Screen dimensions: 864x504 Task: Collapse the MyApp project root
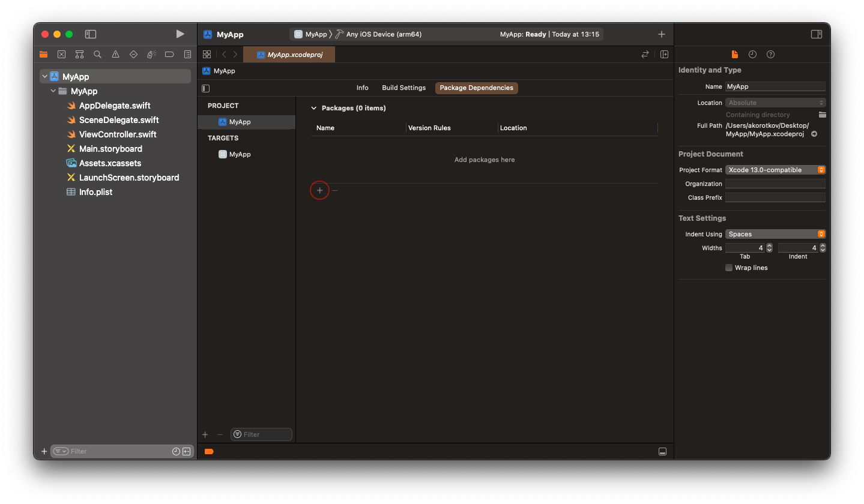[44, 77]
